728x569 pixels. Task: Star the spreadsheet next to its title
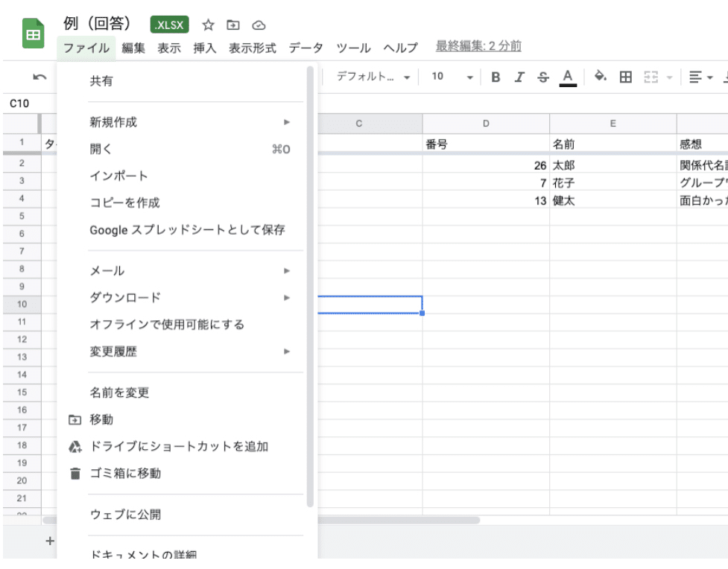pyautogui.click(x=207, y=25)
